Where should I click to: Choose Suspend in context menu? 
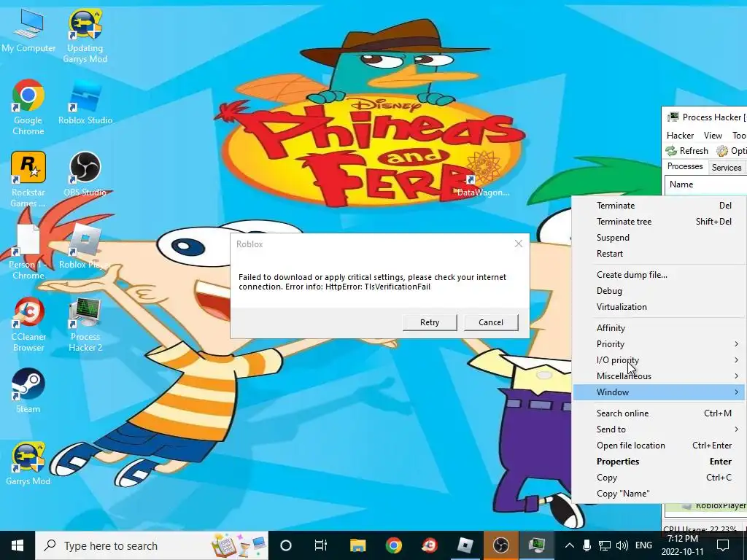[x=659, y=238]
